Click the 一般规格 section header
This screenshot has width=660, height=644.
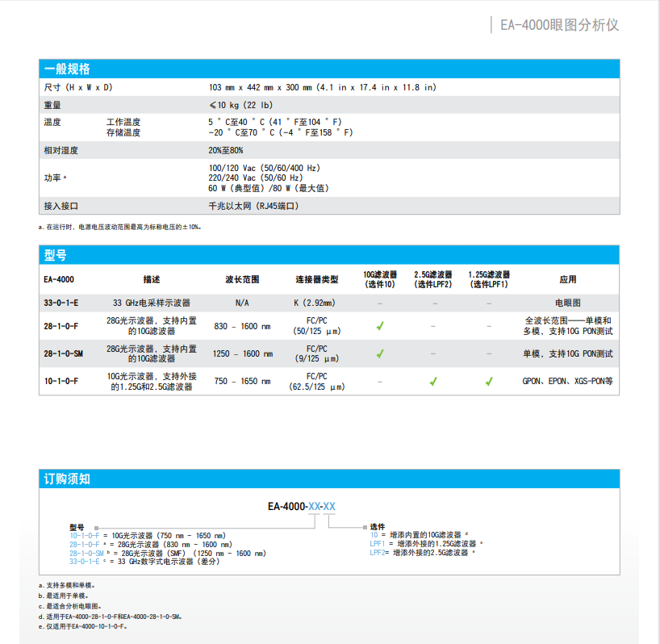tap(67, 69)
